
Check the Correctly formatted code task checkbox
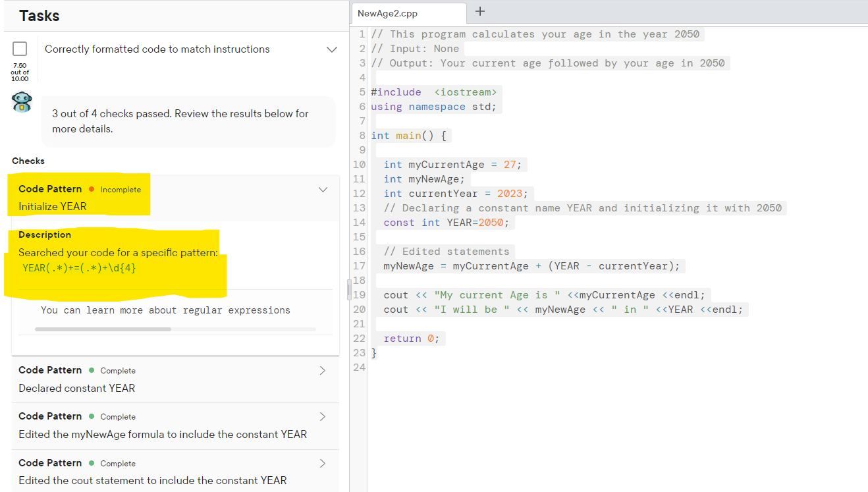click(x=20, y=48)
